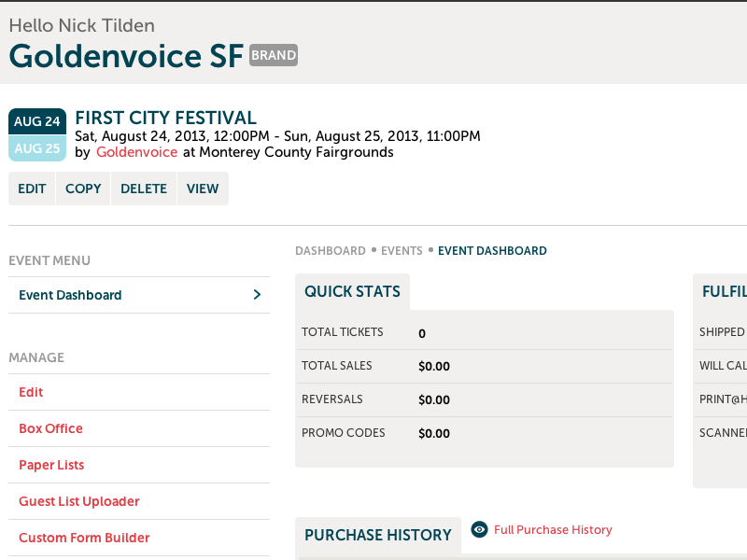747x560 pixels.
Task: Select Event Dashboard in the event menu
Action: click(139, 295)
